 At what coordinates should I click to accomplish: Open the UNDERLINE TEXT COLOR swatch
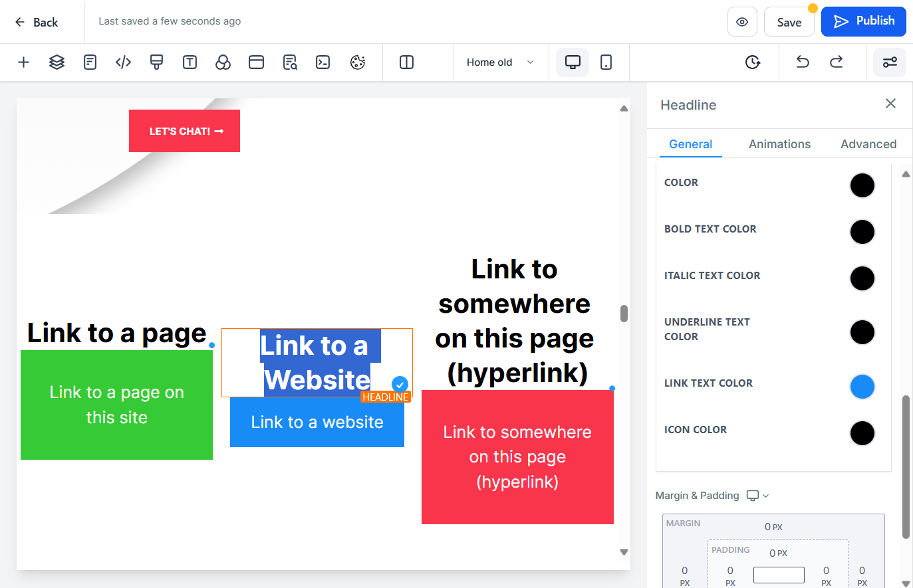pyautogui.click(x=862, y=332)
